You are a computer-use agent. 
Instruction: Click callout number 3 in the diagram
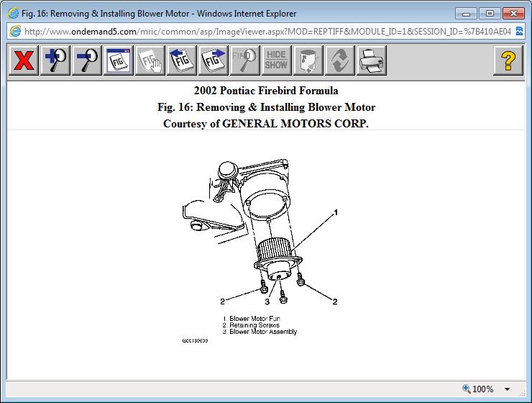(267, 302)
